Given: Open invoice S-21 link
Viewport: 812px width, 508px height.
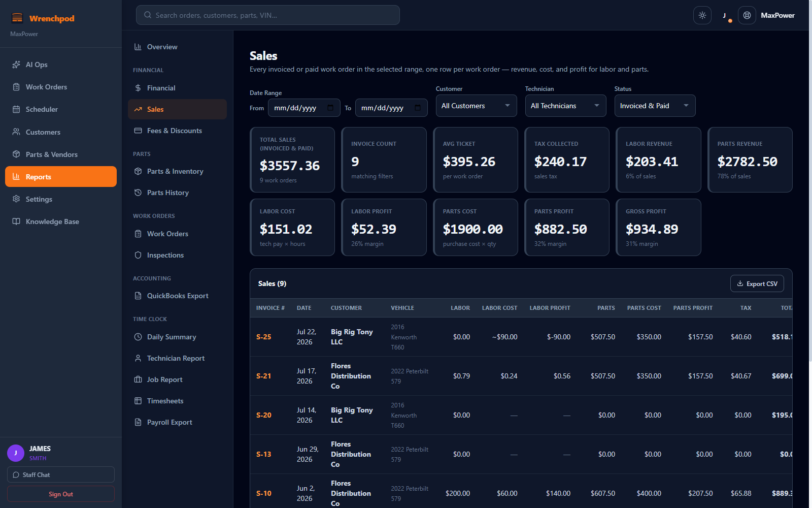Looking at the screenshot, I should click(264, 376).
